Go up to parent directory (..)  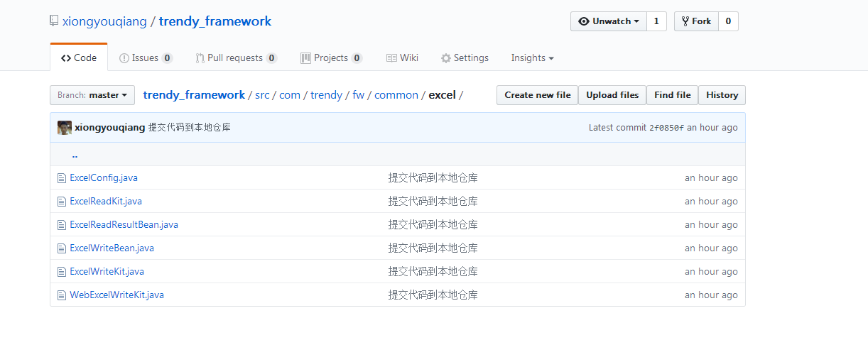click(x=75, y=155)
